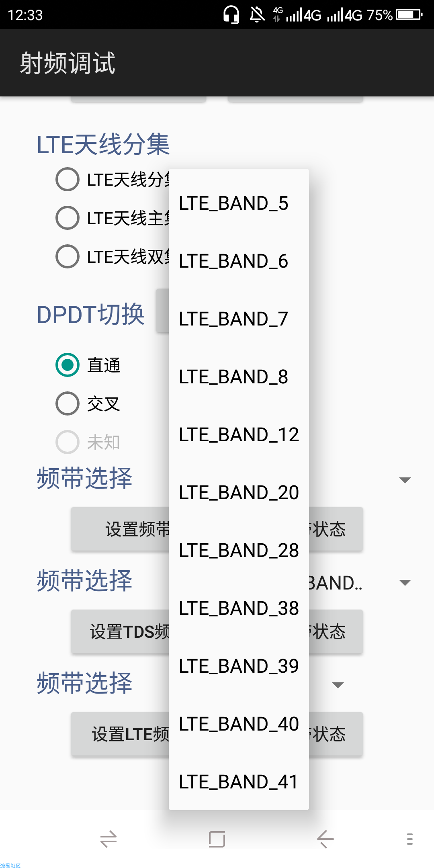
Task: Click the 设置TDS频带 button
Action: (120, 631)
